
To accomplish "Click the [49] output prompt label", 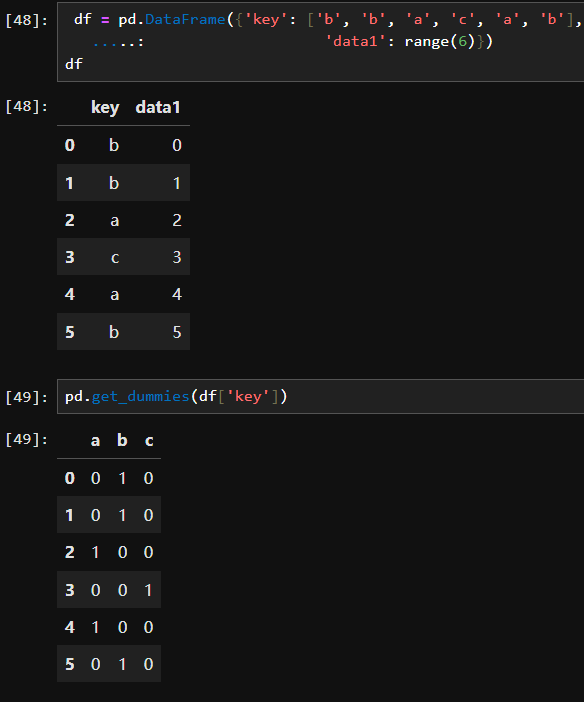I will tap(26, 440).
